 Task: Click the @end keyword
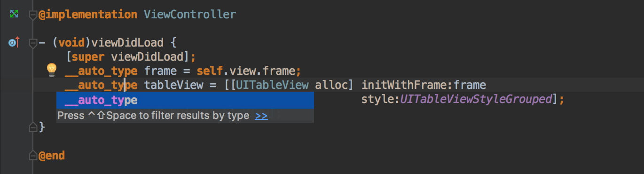[x=52, y=156]
